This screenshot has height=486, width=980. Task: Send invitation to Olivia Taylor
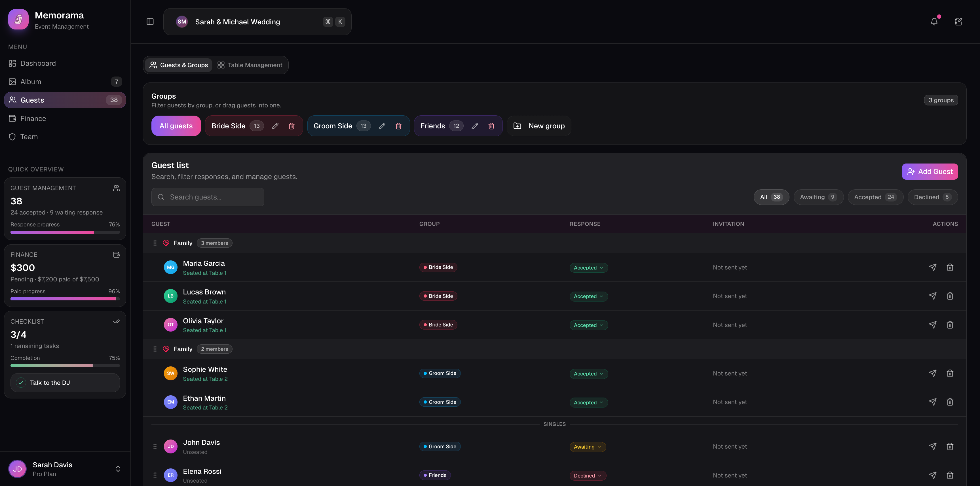point(932,325)
